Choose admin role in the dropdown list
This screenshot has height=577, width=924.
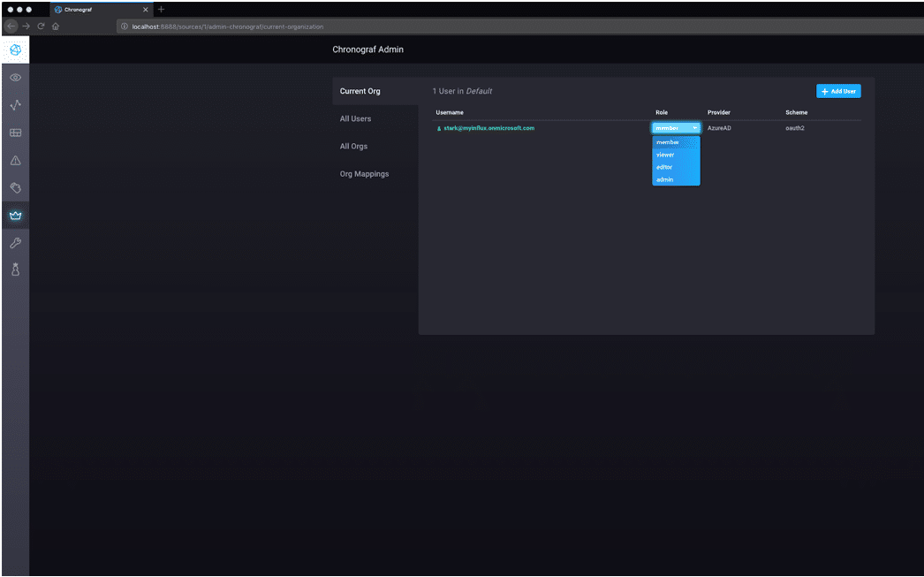tap(665, 179)
